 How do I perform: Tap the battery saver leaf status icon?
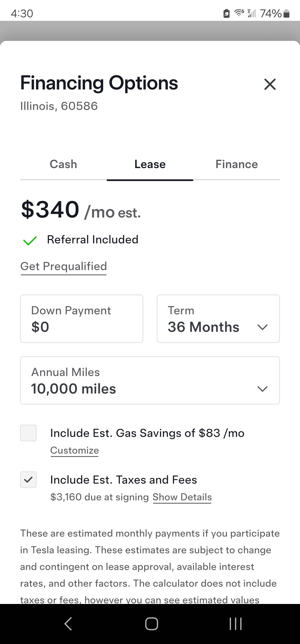tap(226, 14)
